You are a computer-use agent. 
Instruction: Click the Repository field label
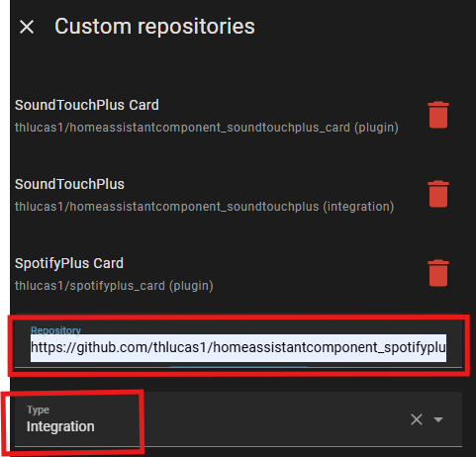click(55, 330)
